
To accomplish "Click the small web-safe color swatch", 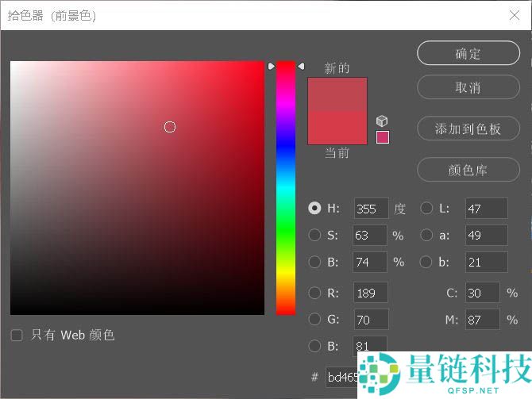I will (383, 137).
